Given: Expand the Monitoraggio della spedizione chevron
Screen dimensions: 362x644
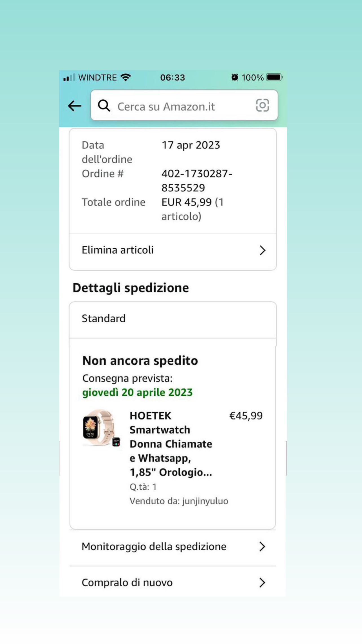Looking at the screenshot, I should (x=262, y=547).
